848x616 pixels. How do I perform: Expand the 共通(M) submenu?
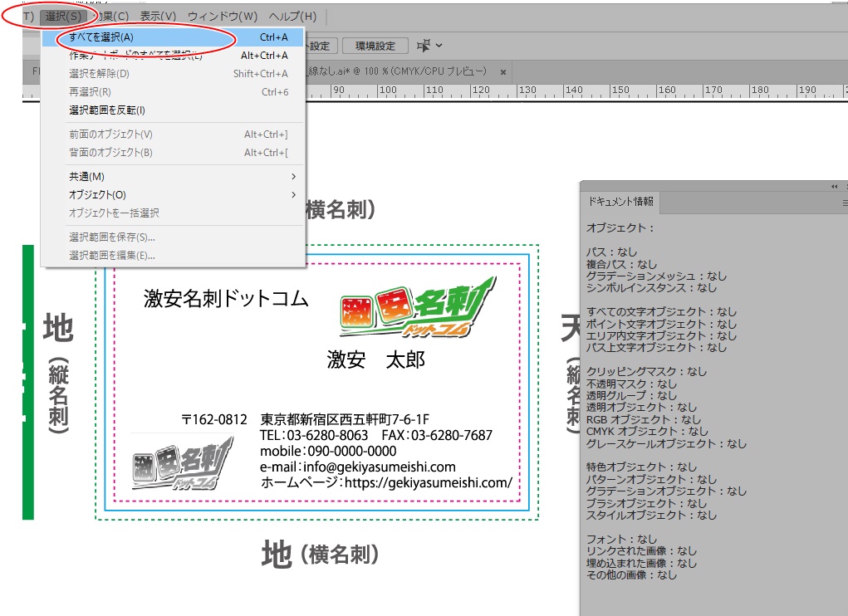click(x=173, y=177)
